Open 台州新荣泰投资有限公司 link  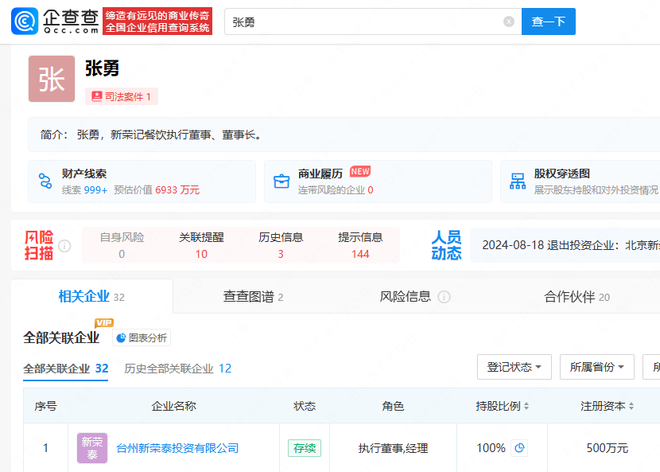click(x=177, y=448)
